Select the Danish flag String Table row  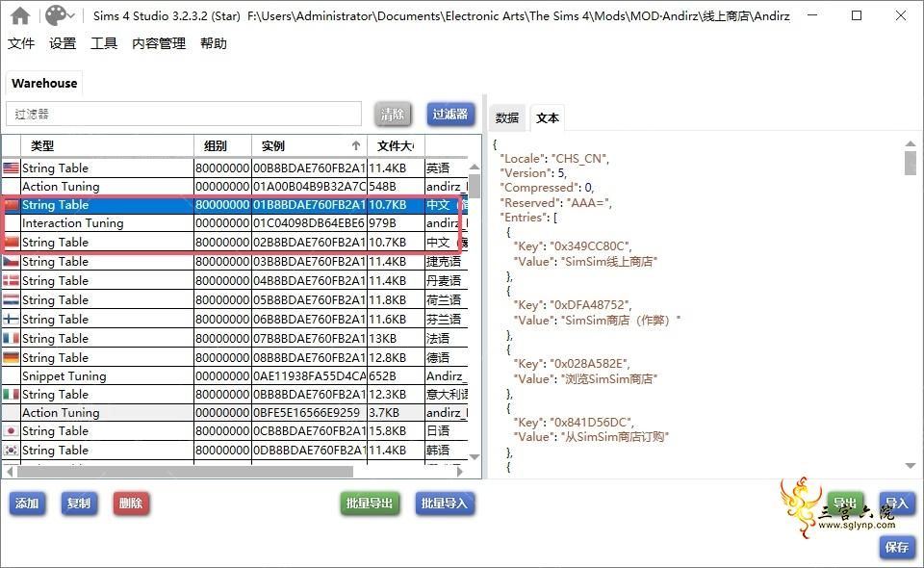tap(236, 280)
